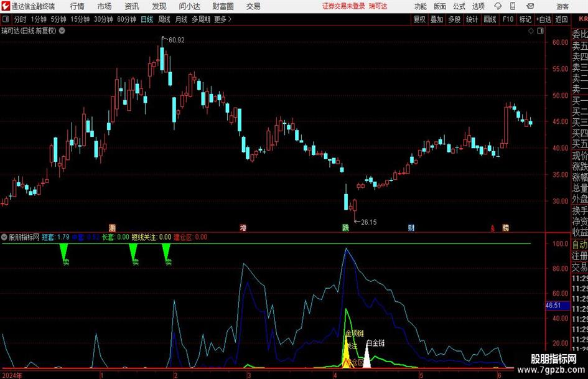588x379 pixels.
Task: Click the 叠加 overlay button
Action: pyautogui.click(x=437, y=19)
